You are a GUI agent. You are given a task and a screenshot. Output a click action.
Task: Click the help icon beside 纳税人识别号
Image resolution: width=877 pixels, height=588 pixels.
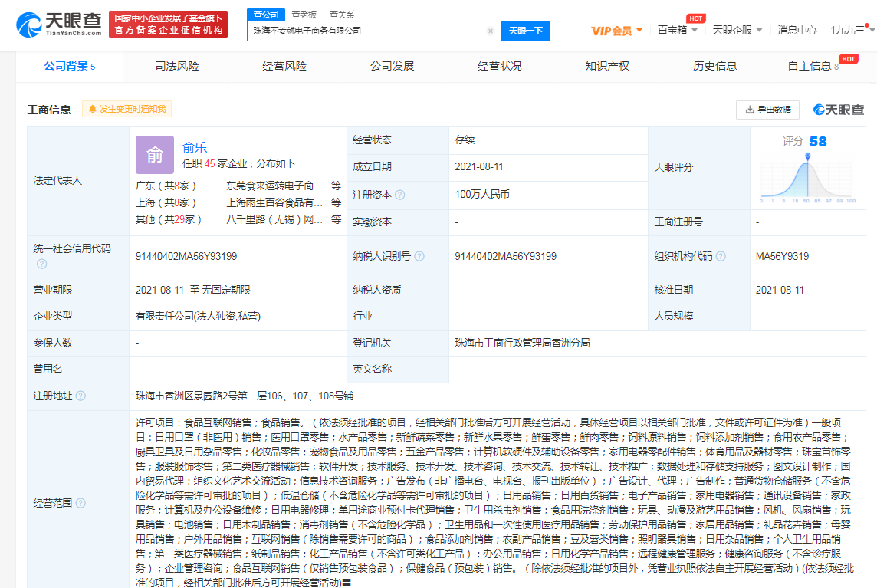coord(419,256)
